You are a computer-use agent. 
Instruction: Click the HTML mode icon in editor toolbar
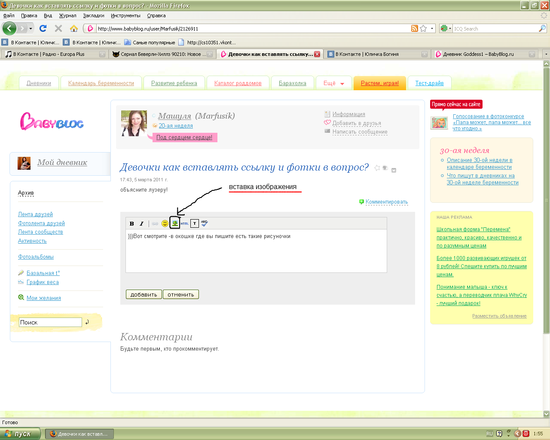coord(185,224)
